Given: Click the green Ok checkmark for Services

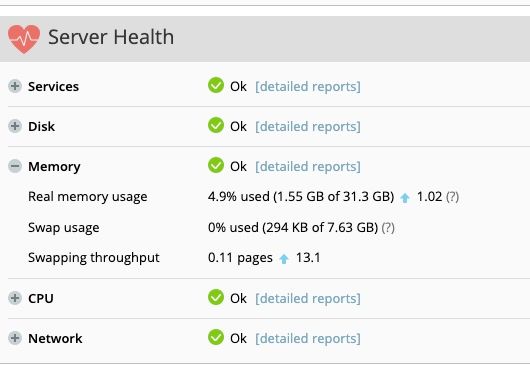Looking at the screenshot, I should pos(216,85).
